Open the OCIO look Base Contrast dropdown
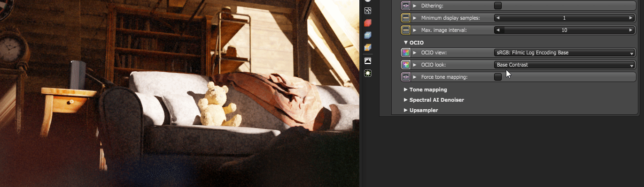This screenshot has width=644, height=187. (565, 65)
